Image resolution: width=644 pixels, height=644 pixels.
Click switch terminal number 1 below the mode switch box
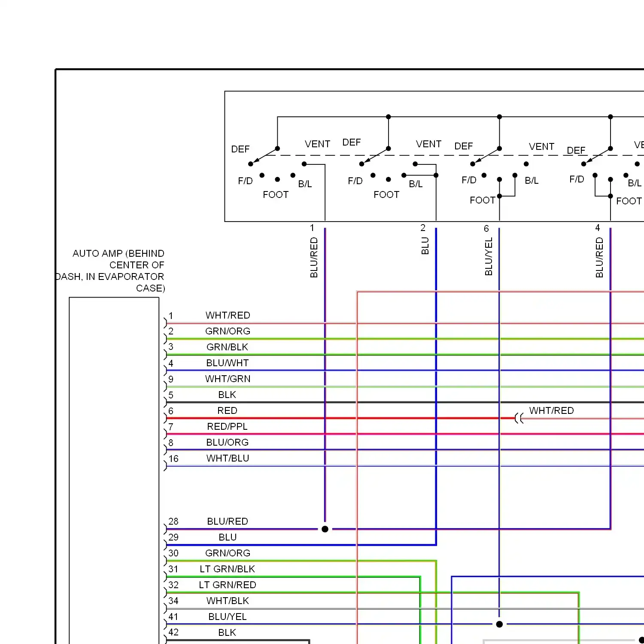click(312, 228)
